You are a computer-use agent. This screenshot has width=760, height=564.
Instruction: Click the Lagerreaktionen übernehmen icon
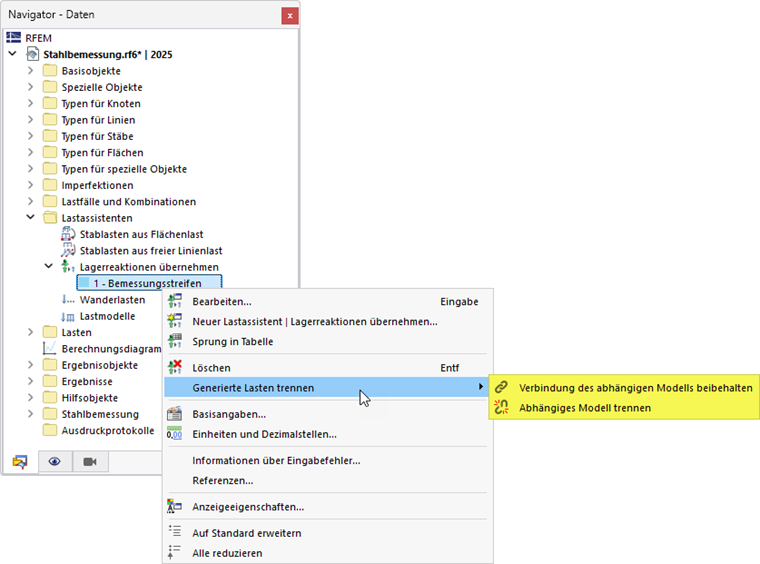(x=68, y=266)
